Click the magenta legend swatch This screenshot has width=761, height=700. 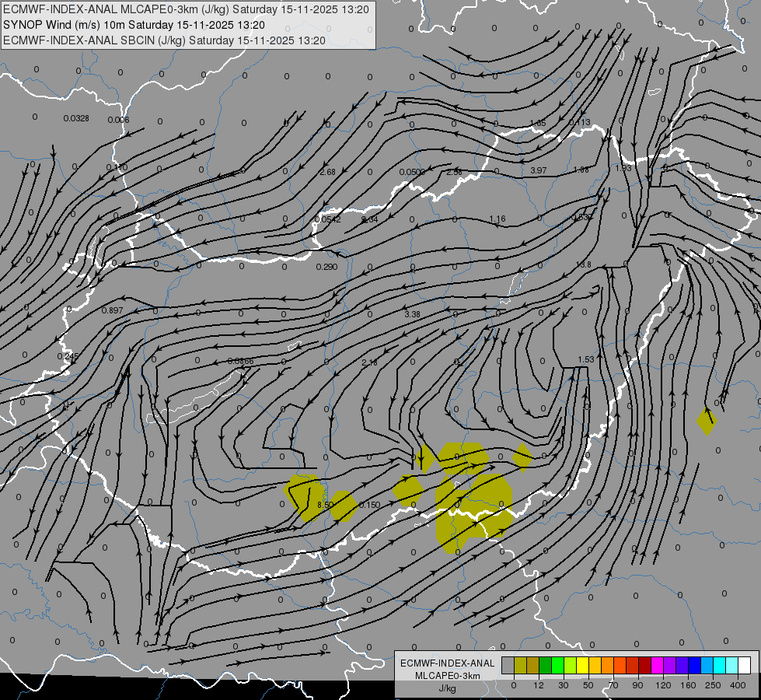pos(658,665)
